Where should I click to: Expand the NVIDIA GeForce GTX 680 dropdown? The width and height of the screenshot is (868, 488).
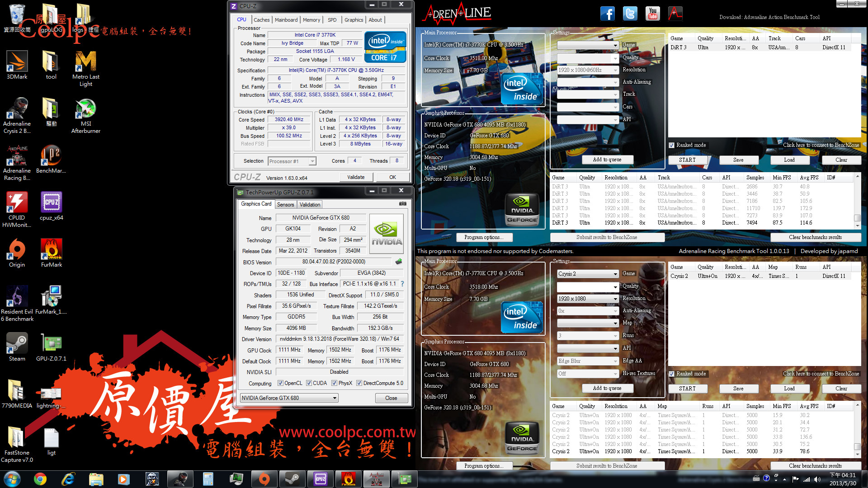335,398
